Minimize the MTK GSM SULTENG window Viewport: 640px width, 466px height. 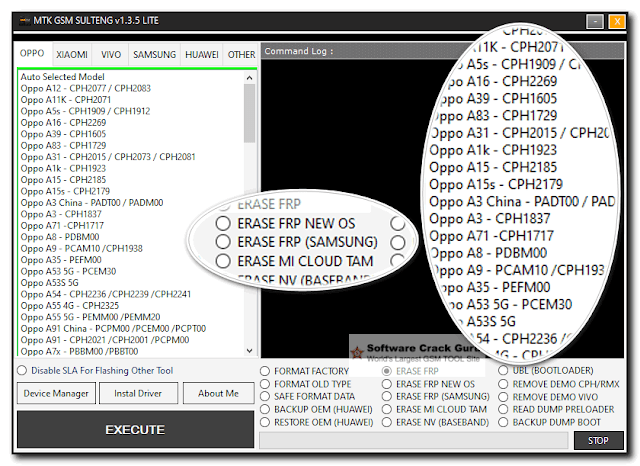point(595,21)
